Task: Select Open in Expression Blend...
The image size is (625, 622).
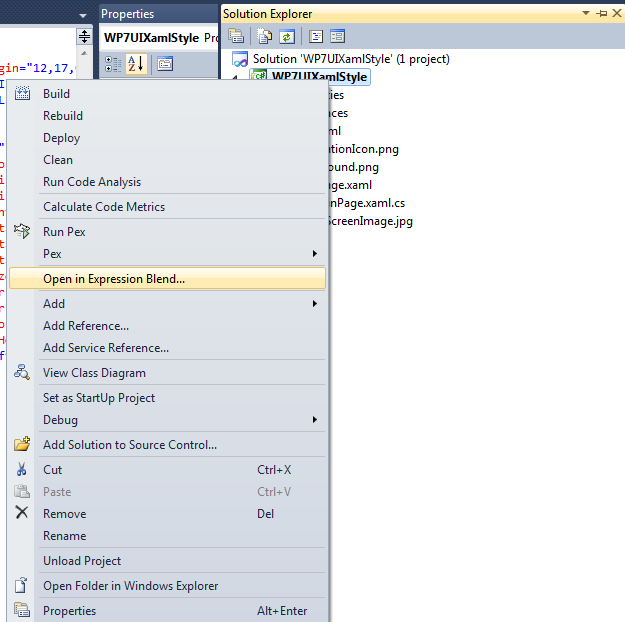Action: click(x=167, y=278)
